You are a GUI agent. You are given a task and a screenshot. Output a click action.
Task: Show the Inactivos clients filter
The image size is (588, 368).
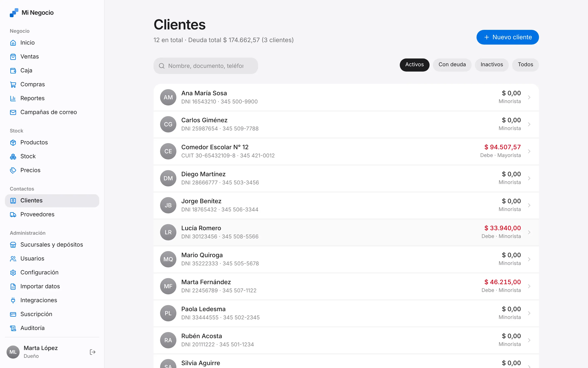coord(492,65)
